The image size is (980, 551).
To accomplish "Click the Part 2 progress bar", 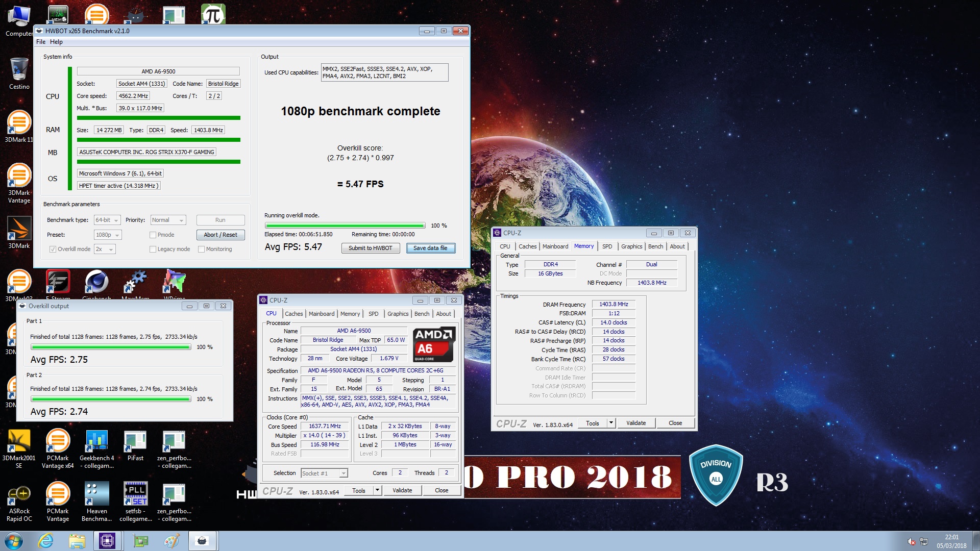I will coord(111,399).
